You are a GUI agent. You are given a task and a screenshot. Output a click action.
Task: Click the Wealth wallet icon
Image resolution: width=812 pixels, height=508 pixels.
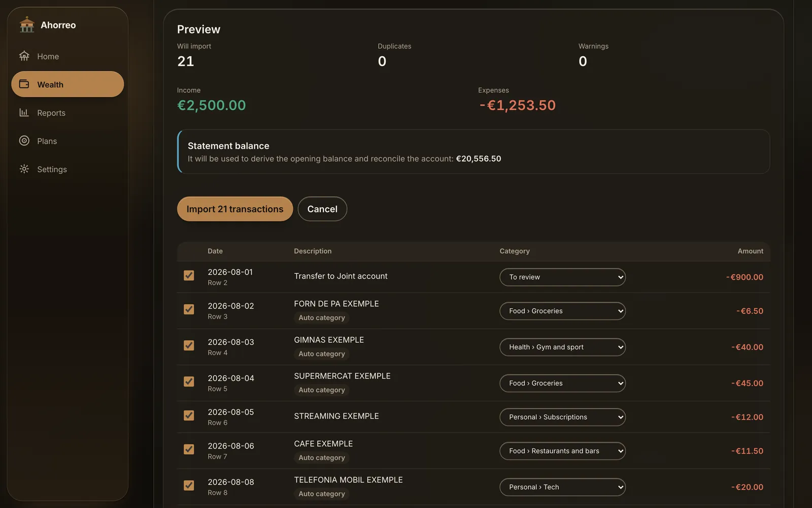(x=24, y=84)
